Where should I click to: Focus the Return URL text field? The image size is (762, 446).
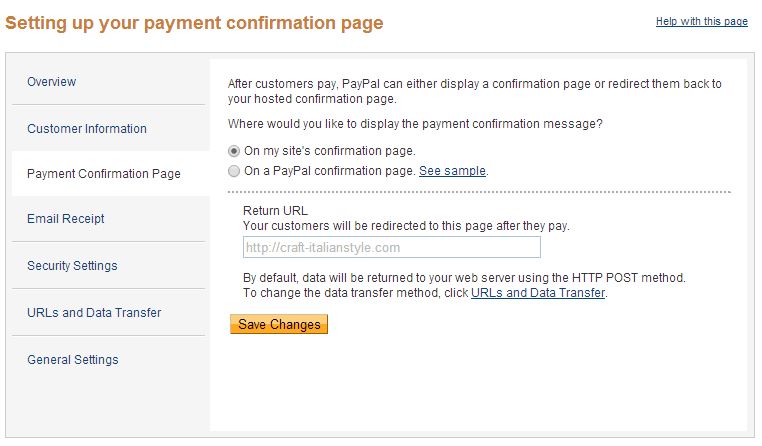[x=391, y=248]
